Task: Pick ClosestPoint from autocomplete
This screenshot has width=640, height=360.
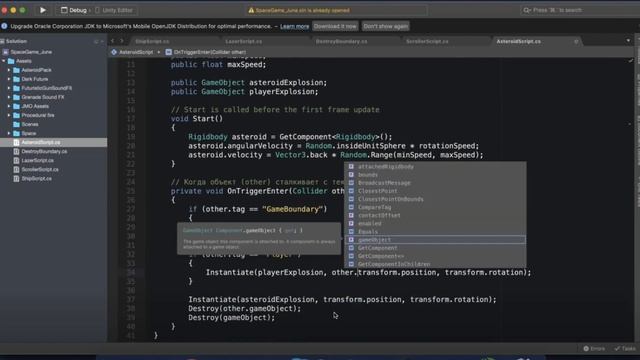Action: click(435, 191)
